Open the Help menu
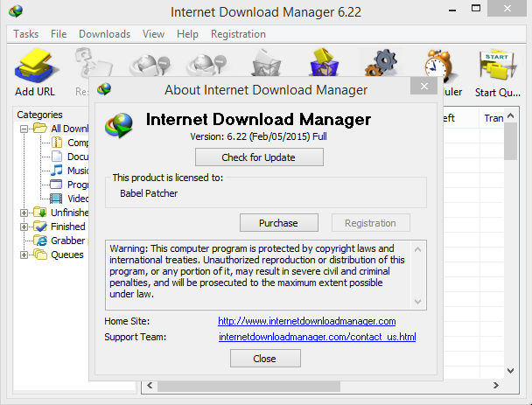This screenshot has height=405, width=532. 187,34
